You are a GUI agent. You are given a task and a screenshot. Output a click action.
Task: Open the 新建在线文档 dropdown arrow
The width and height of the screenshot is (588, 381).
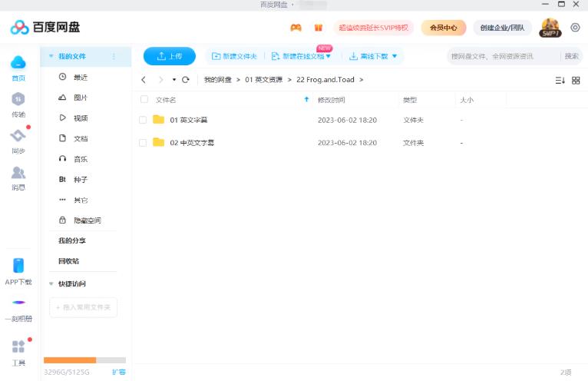328,56
